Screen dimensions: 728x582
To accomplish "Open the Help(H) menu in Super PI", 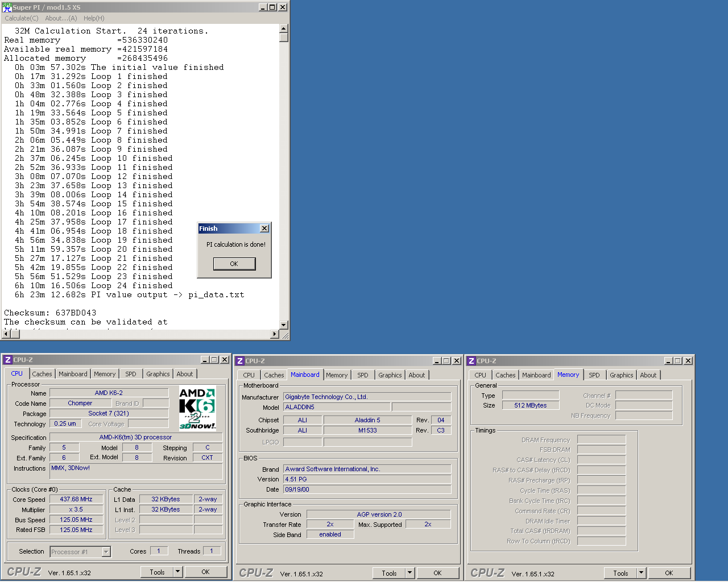I will click(x=94, y=18).
